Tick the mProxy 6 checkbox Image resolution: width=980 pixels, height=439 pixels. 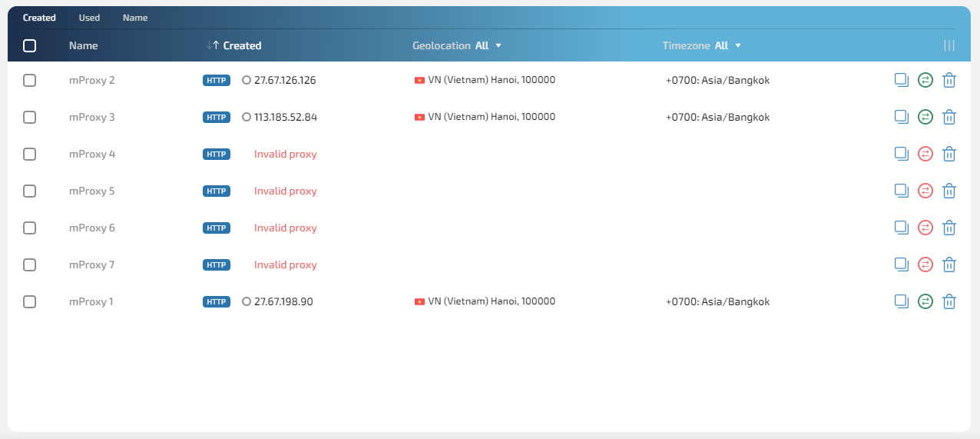[30, 228]
